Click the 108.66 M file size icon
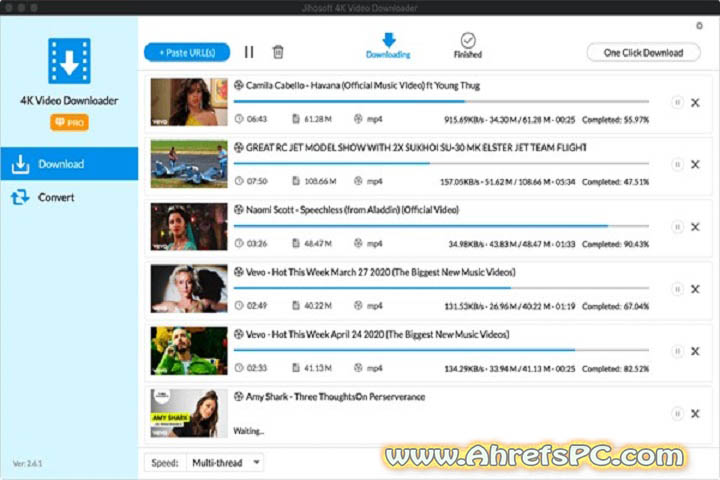 coord(296,181)
